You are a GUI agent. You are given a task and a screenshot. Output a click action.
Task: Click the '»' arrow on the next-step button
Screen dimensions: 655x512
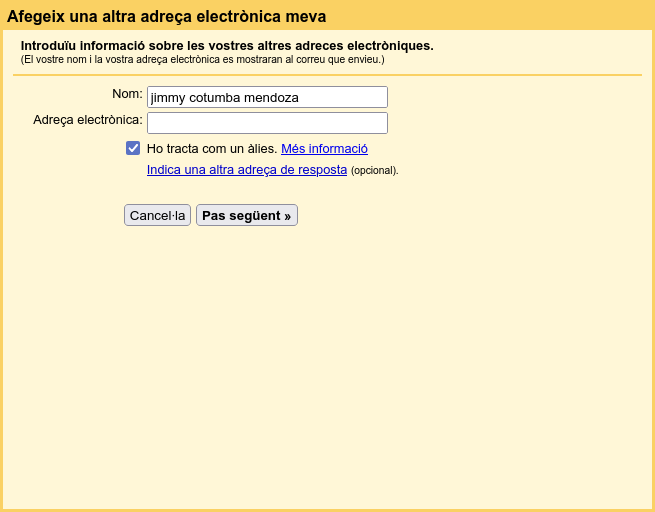(287, 215)
